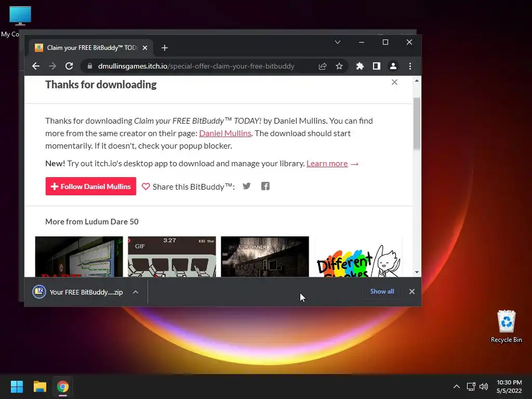Screen dimensions: 532x399
Task: Click the vertical scrollbar thumb
Action: (417, 123)
